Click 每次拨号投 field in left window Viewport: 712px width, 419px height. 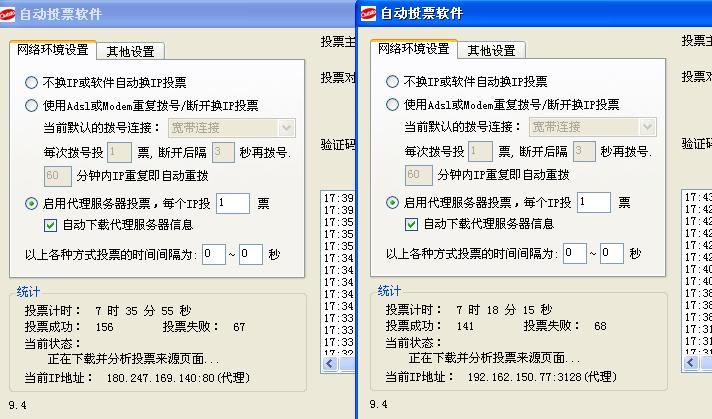[119, 152]
